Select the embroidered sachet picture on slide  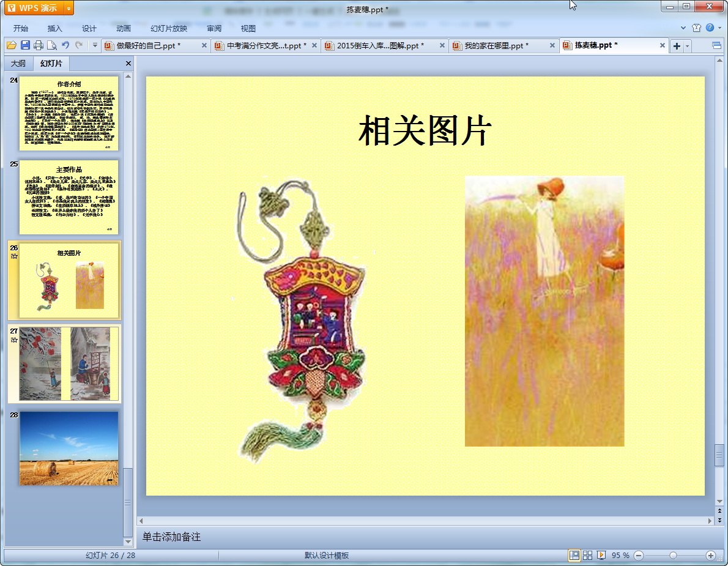pos(302,321)
